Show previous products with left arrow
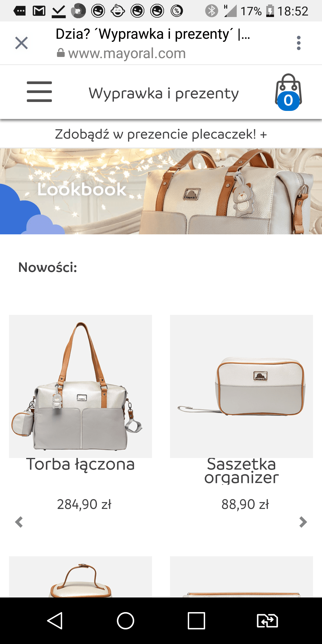 point(19,522)
